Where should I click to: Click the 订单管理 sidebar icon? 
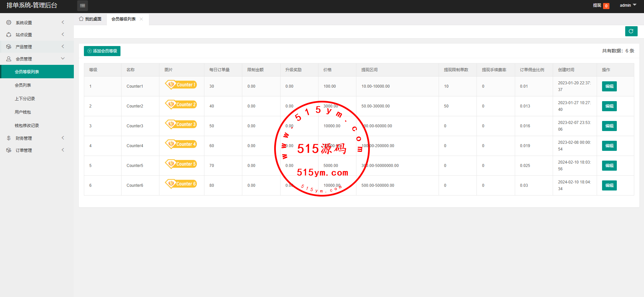pyautogui.click(x=9, y=150)
